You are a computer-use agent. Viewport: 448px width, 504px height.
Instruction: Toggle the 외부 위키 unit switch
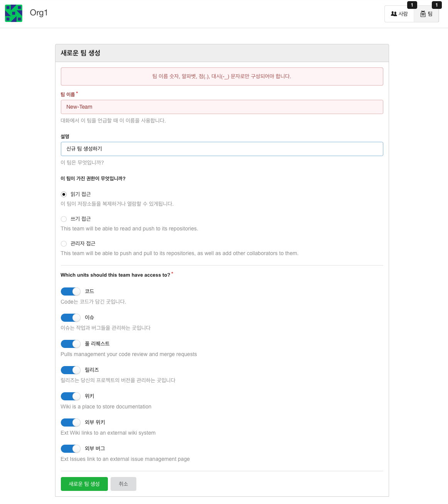[x=71, y=422]
